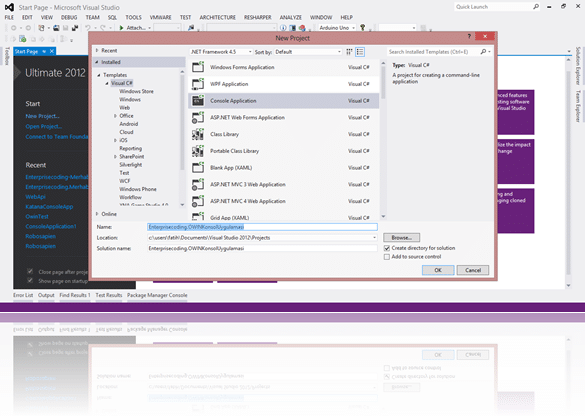Click the Quick Launch search icon
The height and width of the screenshot is (416, 585).
tap(536, 7)
